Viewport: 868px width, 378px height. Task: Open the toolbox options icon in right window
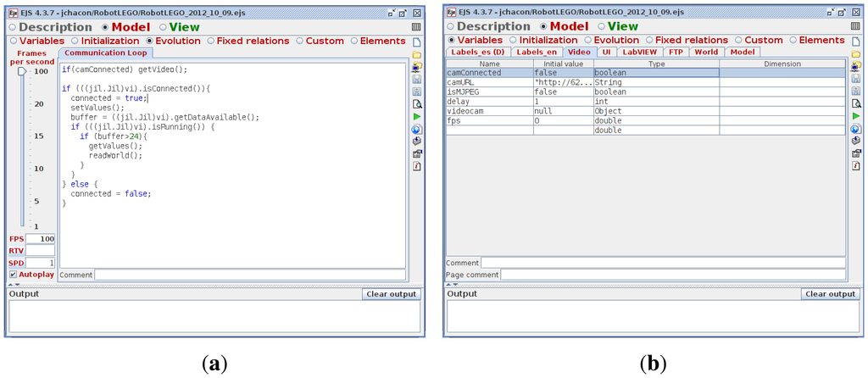pyautogui.click(x=854, y=153)
